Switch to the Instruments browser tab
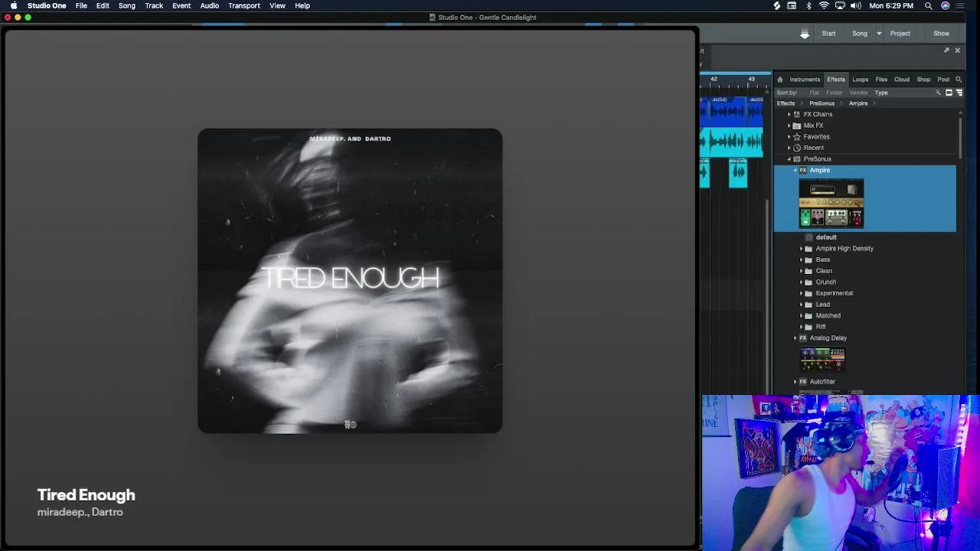The height and width of the screenshot is (551, 980). pos(805,80)
